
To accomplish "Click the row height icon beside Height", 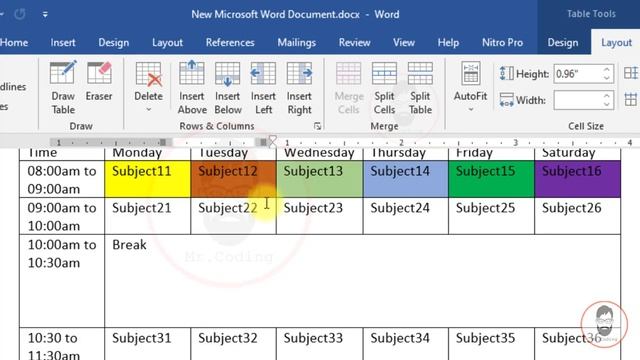I will point(506,74).
